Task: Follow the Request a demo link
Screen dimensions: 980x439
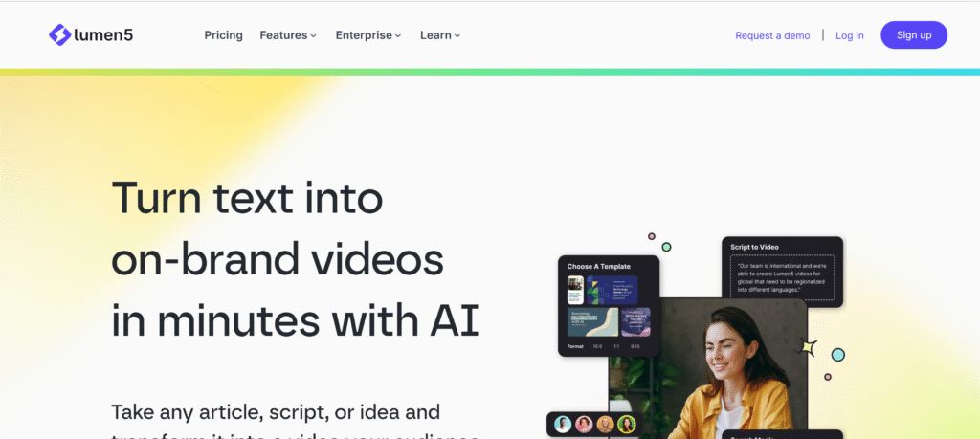Action: [x=772, y=35]
